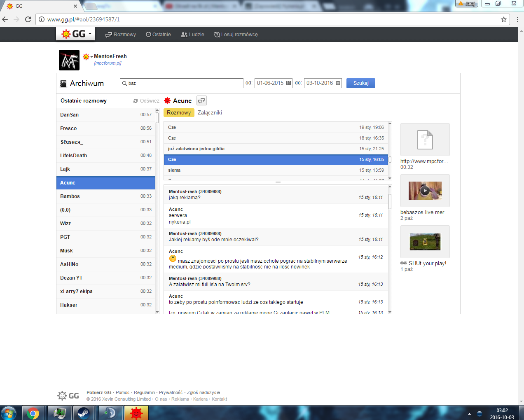This screenshot has height=420, width=524.
Task: Open GG app from the taskbar
Action: click(136, 413)
